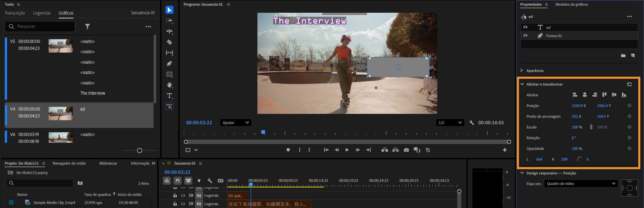Toggle lock on C3 caption track
This screenshot has height=208, width=644.
(175, 195)
